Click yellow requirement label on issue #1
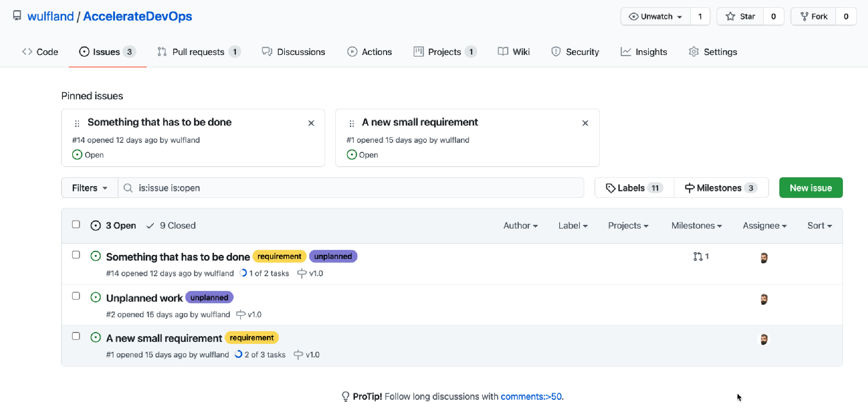This screenshot has width=868, height=419. tap(252, 338)
